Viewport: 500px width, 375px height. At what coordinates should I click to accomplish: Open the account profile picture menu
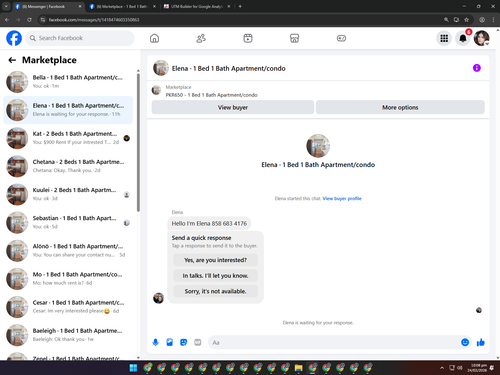click(482, 38)
